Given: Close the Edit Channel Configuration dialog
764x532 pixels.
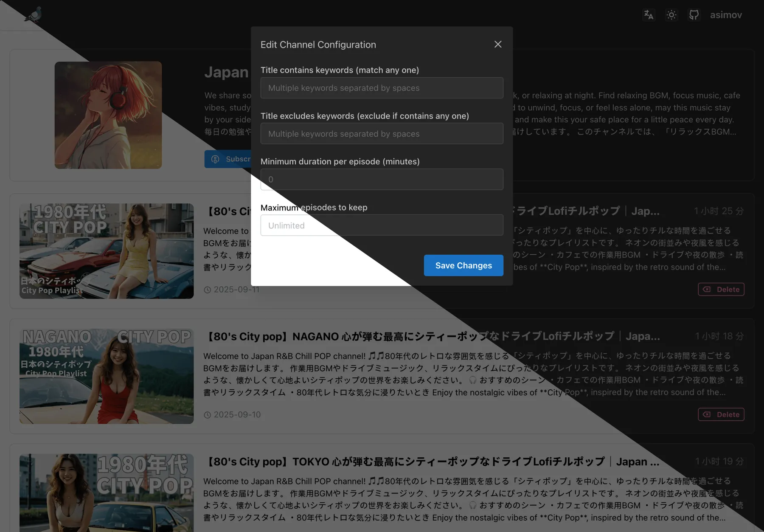Looking at the screenshot, I should point(498,45).
